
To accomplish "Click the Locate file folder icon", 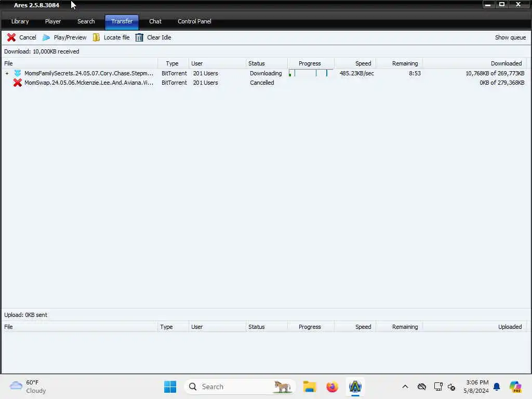I will click(x=96, y=37).
